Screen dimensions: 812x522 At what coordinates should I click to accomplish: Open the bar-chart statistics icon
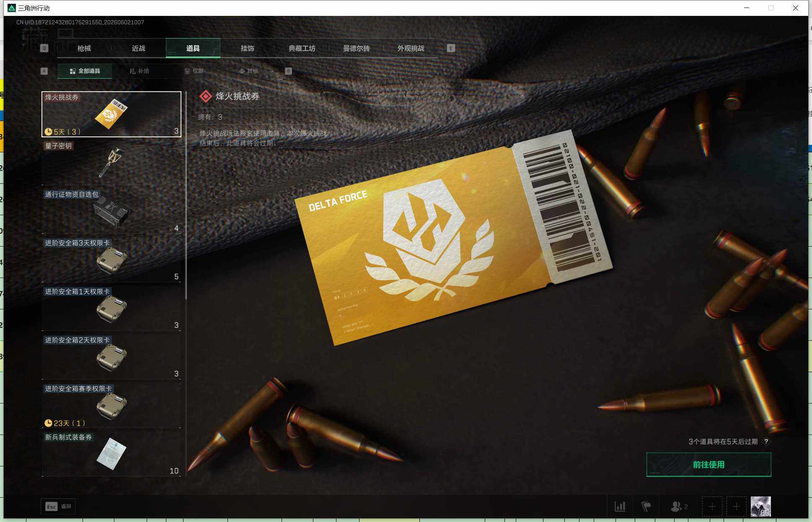pyautogui.click(x=620, y=507)
